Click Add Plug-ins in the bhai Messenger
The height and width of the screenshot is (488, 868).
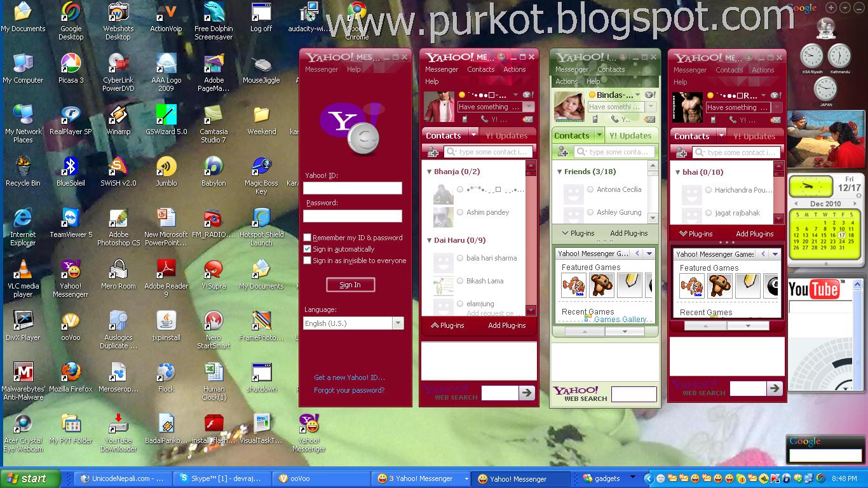click(754, 234)
